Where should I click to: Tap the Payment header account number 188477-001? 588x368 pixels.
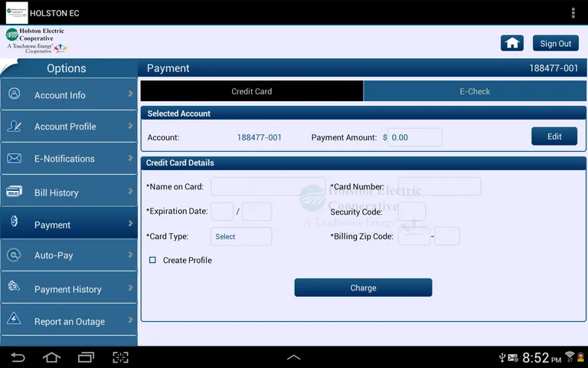554,68
